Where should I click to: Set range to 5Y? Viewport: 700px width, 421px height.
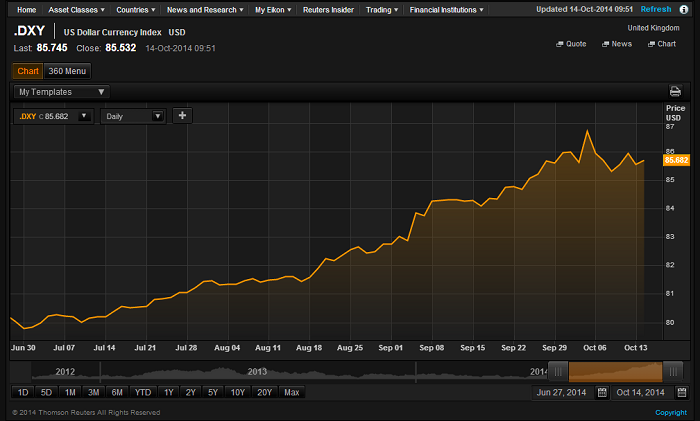tap(213, 392)
